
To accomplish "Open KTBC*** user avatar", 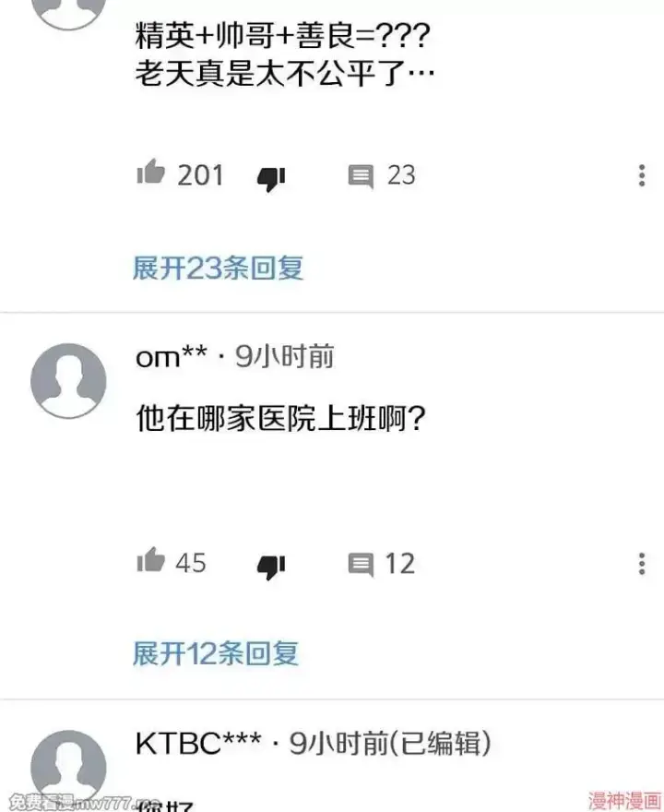I will click(68, 768).
